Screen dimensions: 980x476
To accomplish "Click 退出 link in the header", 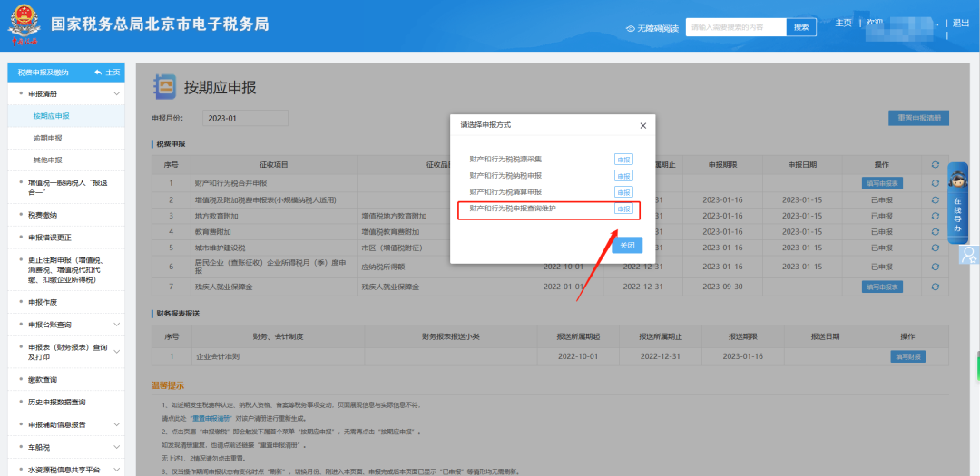I will coord(960,24).
